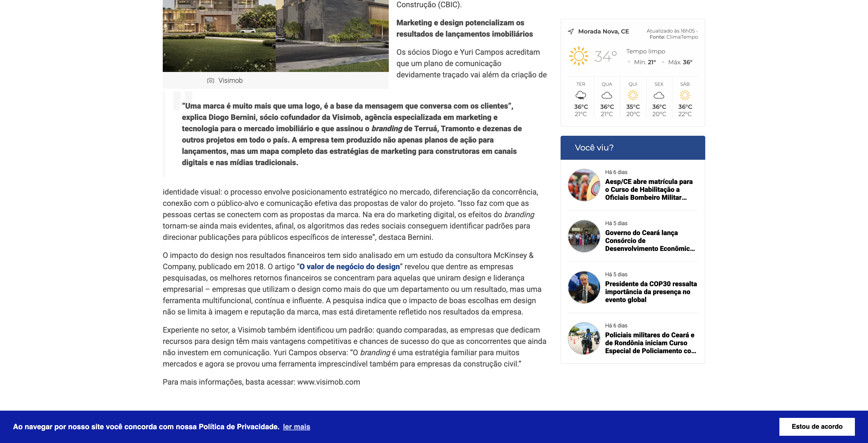Click the 'Estou de acordo' button
The image size is (868, 443).
(817, 427)
